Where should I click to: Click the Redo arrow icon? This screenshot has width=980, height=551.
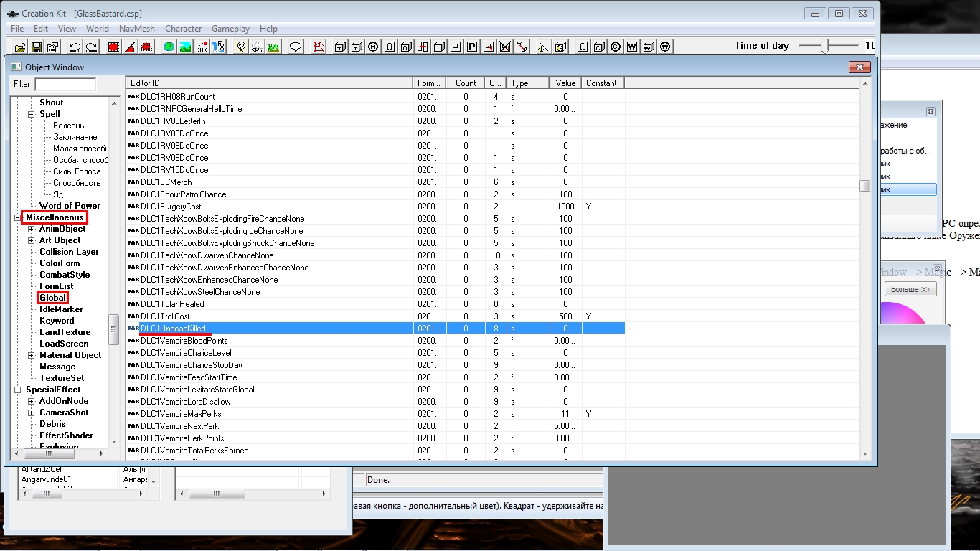[91, 47]
